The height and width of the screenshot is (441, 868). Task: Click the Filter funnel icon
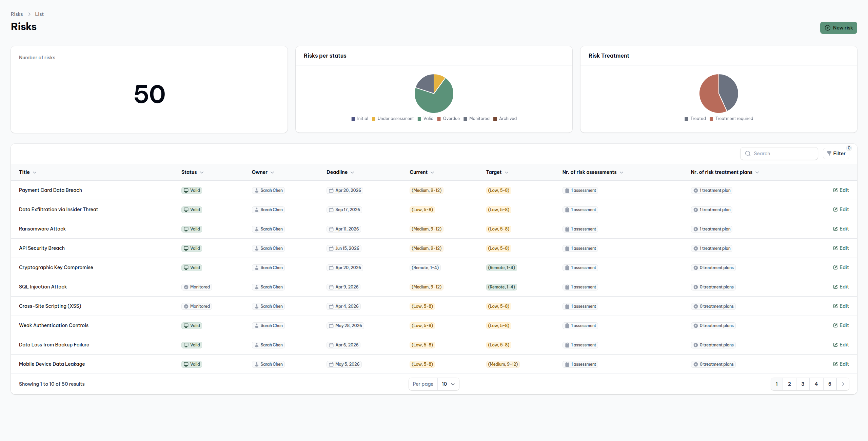(x=829, y=154)
